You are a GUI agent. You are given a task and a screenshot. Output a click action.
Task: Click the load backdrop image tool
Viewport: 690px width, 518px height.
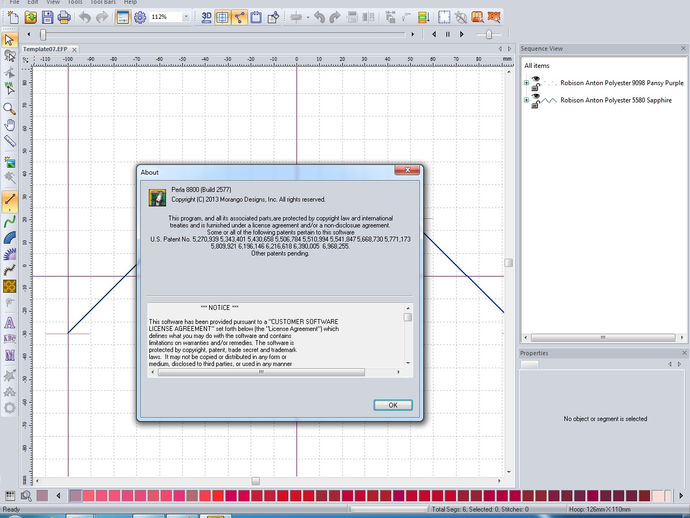(9, 162)
